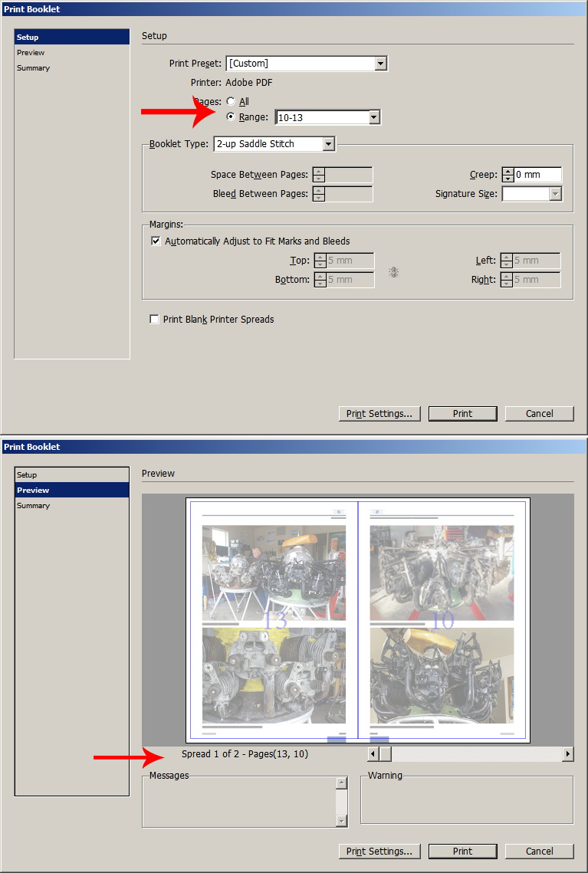Click the Top margin stepper arrows
The image size is (588, 873).
click(x=320, y=261)
